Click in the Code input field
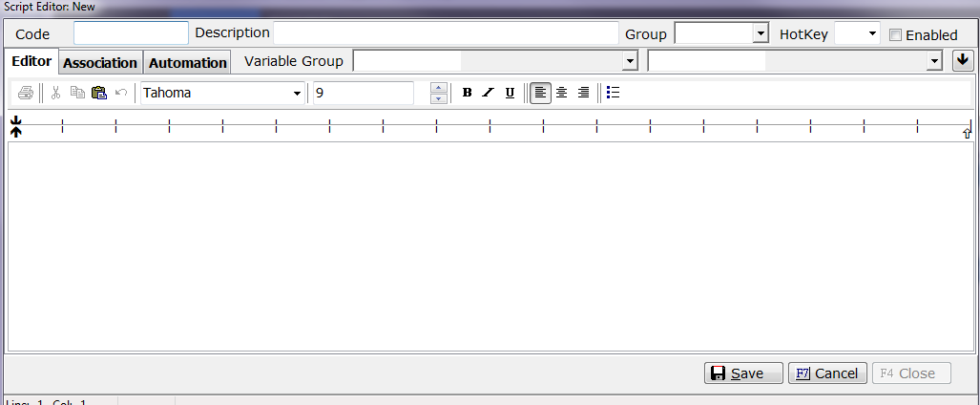Screen dimensions: 980x405 (131, 33)
